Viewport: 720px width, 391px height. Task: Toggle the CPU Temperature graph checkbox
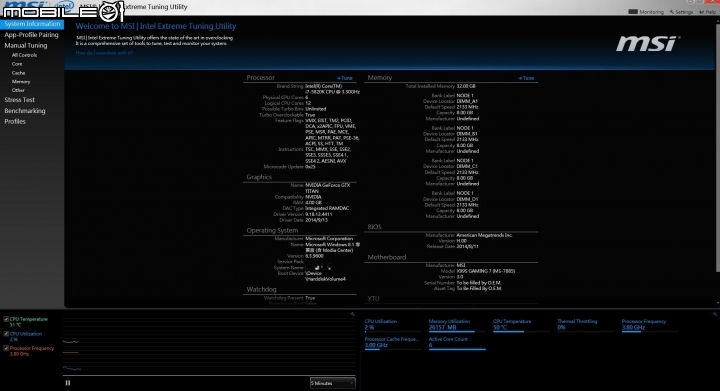tap(6, 319)
